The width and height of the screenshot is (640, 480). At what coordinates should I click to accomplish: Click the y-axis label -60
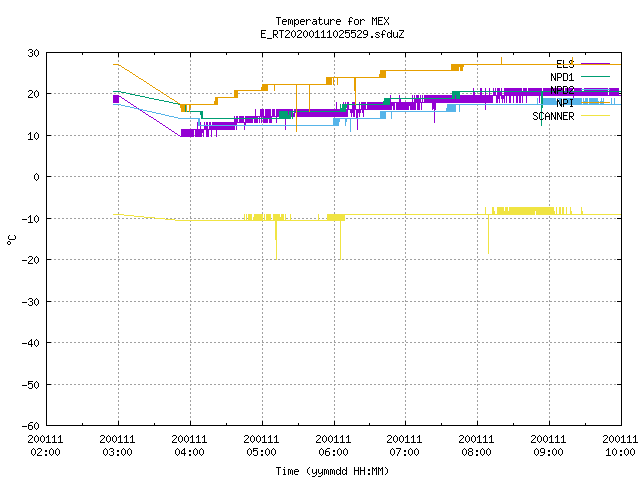[31, 426]
